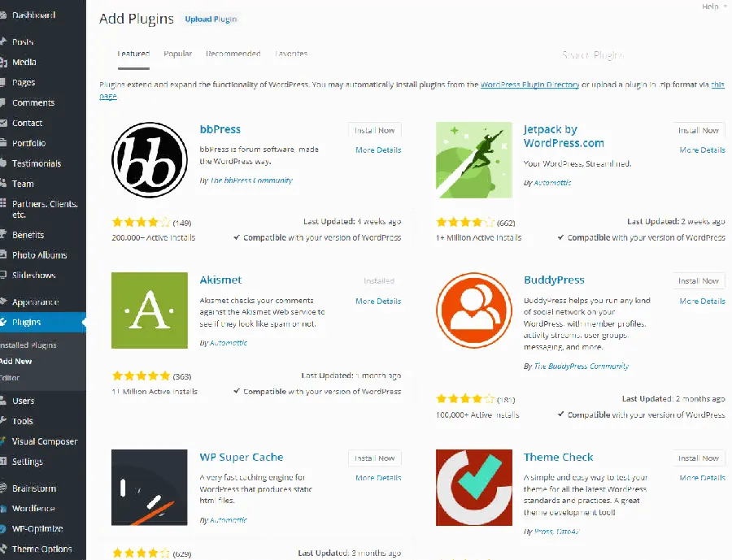
Task: Click the Contact envelope icon
Action: 2,123
